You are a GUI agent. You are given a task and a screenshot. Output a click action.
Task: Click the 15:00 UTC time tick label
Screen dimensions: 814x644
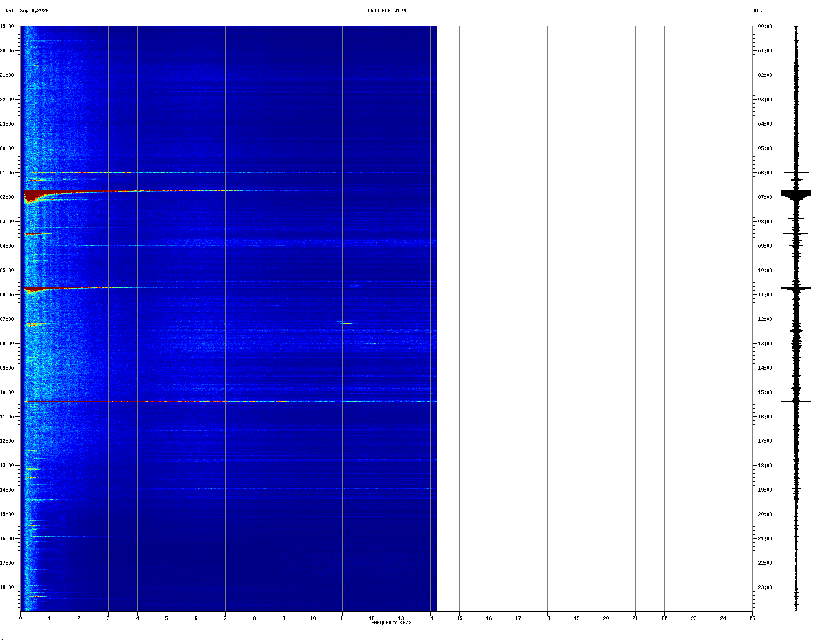765,392
